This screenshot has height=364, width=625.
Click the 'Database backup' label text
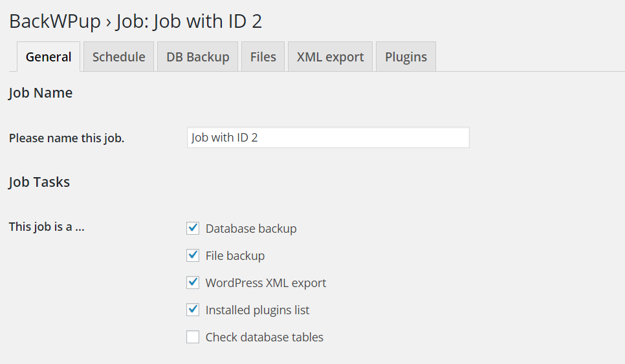point(251,229)
